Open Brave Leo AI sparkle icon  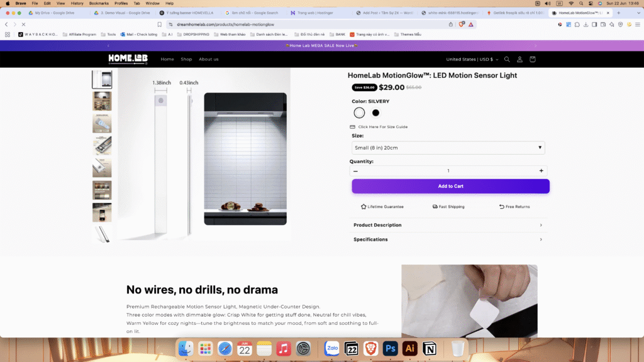611,25
